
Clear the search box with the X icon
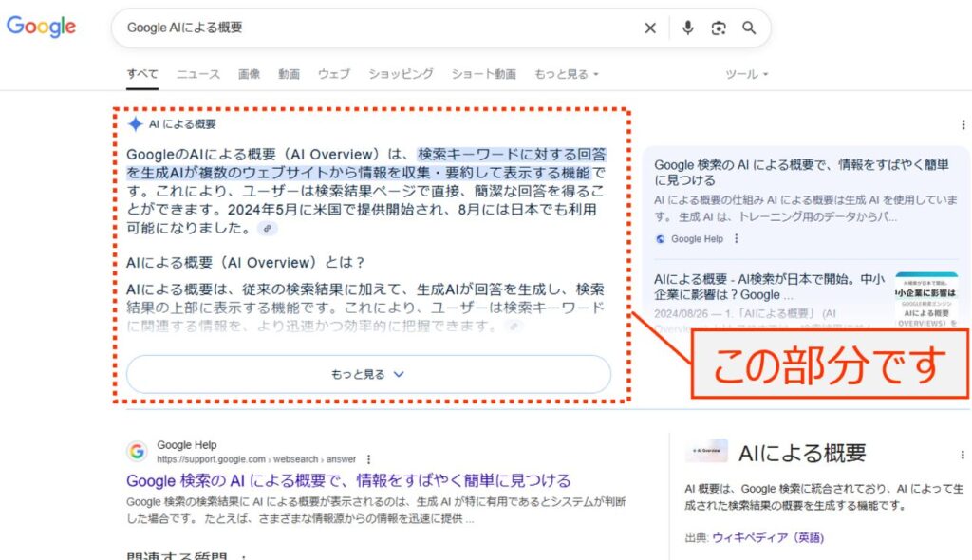click(650, 28)
